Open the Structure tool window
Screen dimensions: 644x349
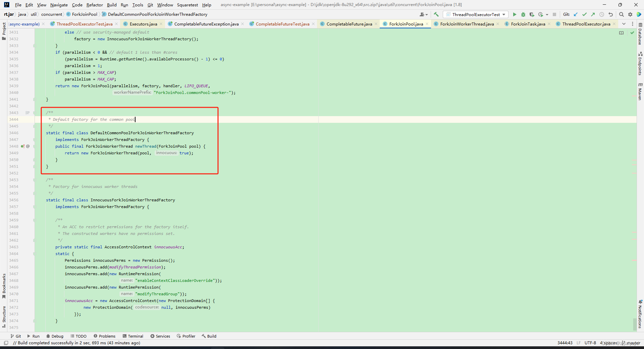(4, 317)
